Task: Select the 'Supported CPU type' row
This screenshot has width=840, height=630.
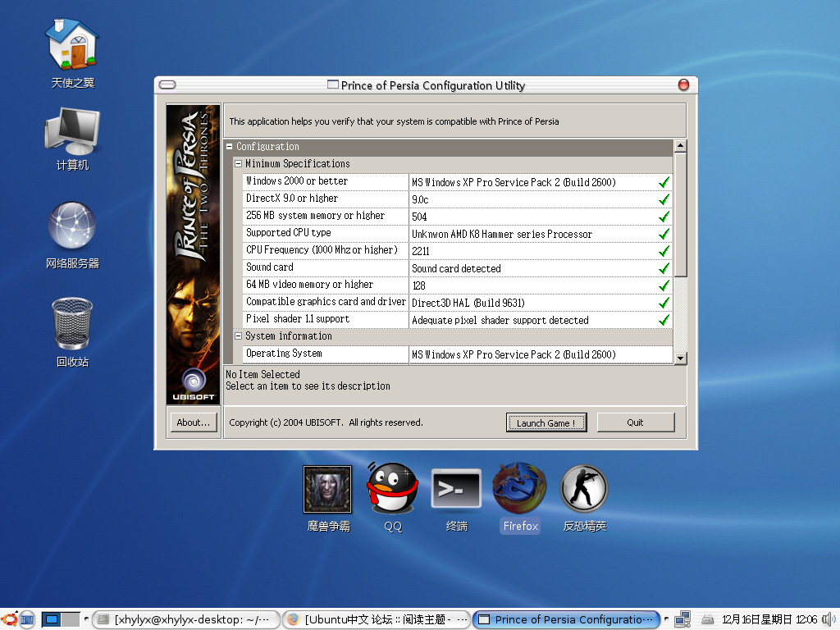Action: (458, 233)
